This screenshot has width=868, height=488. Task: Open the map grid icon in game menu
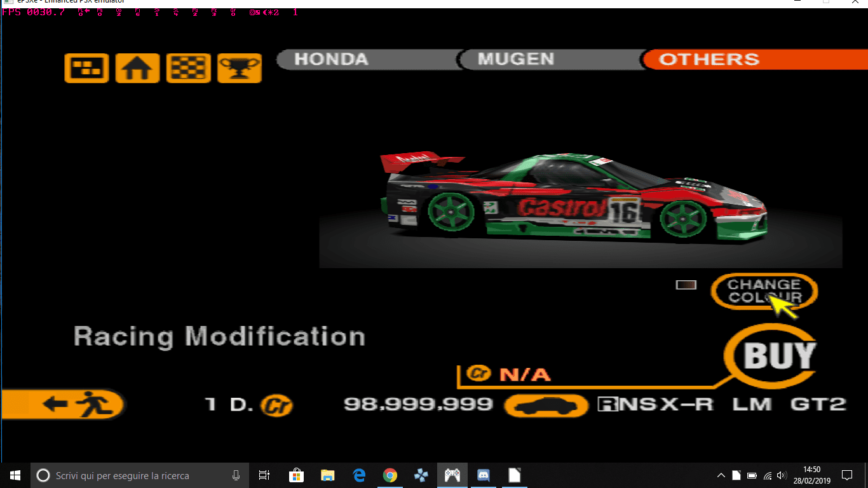86,68
